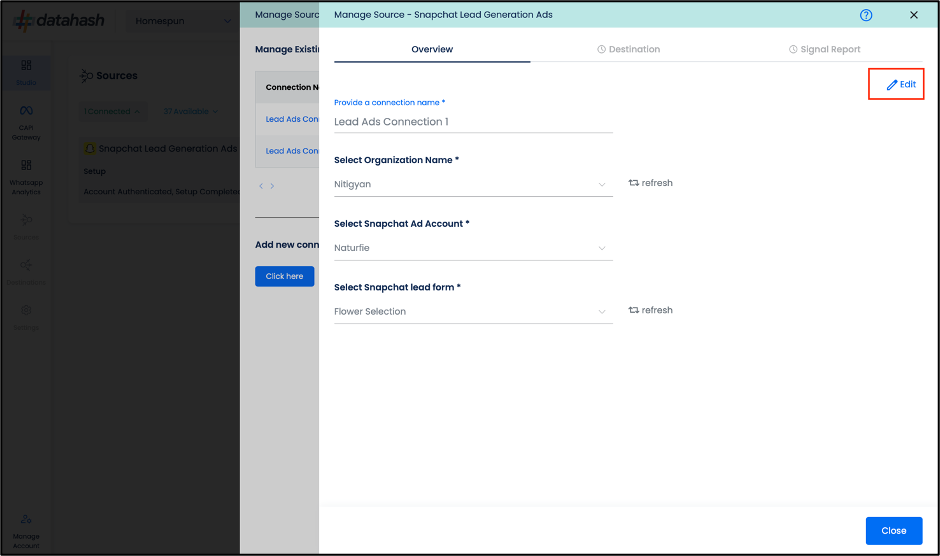This screenshot has height=556, width=940.
Task: Click the blue Close button
Action: [x=894, y=531]
